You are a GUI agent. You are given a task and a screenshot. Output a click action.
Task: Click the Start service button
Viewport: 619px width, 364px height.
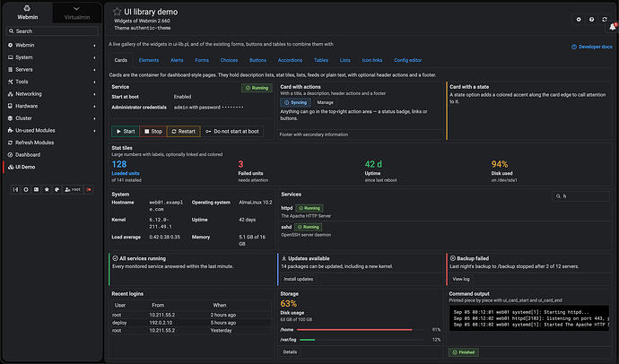pyautogui.click(x=126, y=131)
